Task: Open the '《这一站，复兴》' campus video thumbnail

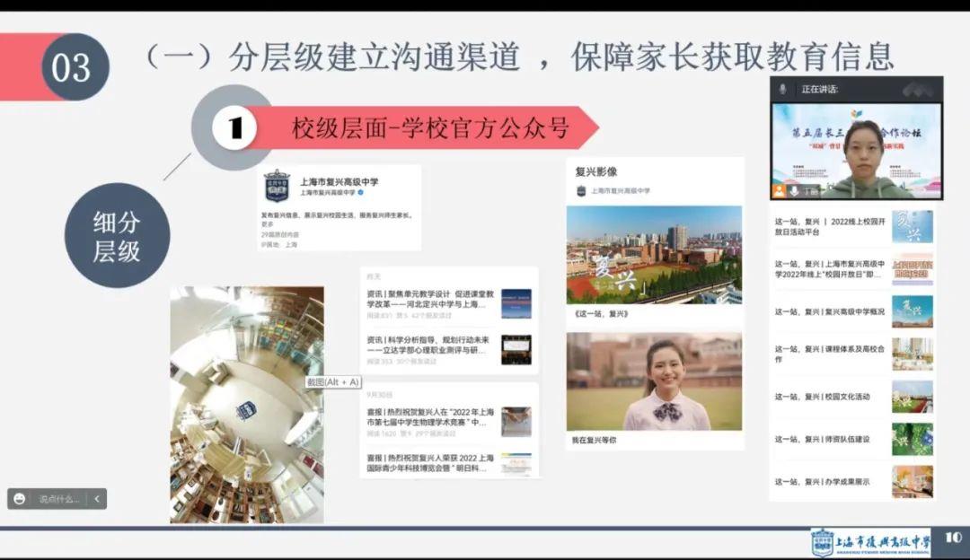Action: (x=654, y=255)
